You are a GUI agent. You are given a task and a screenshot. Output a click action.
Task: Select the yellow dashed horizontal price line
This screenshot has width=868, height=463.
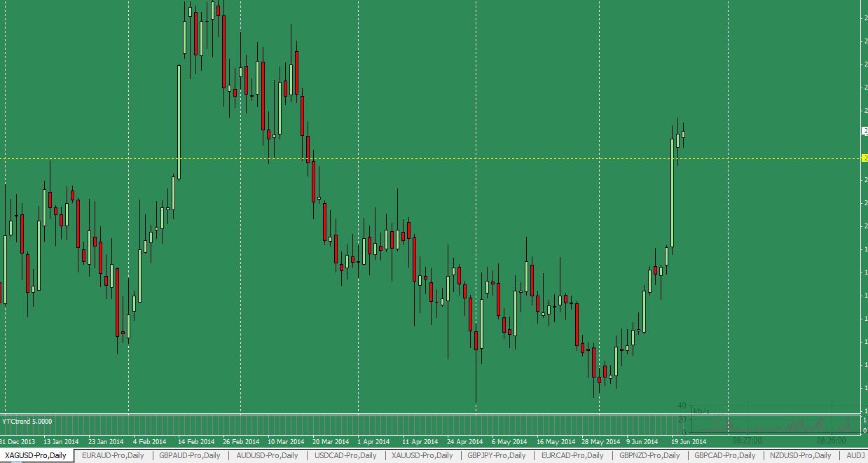[429, 159]
